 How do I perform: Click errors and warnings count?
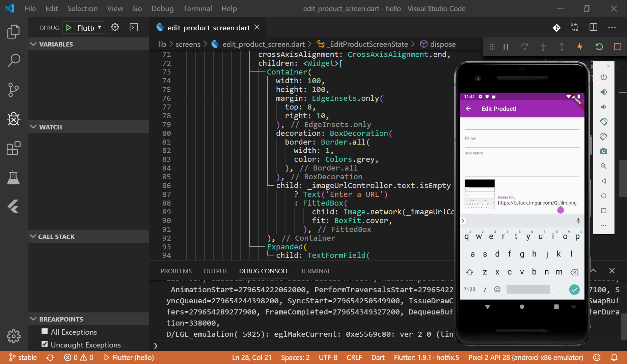click(79, 358)
